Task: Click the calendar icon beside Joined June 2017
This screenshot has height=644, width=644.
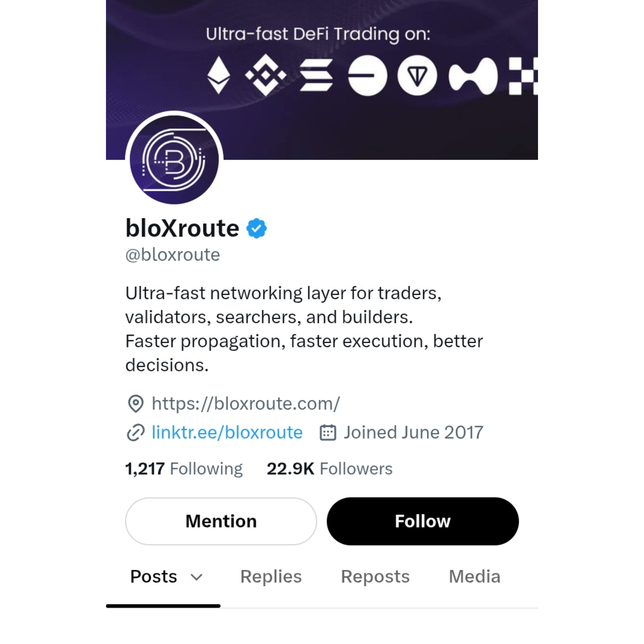Action: [328, 432]
